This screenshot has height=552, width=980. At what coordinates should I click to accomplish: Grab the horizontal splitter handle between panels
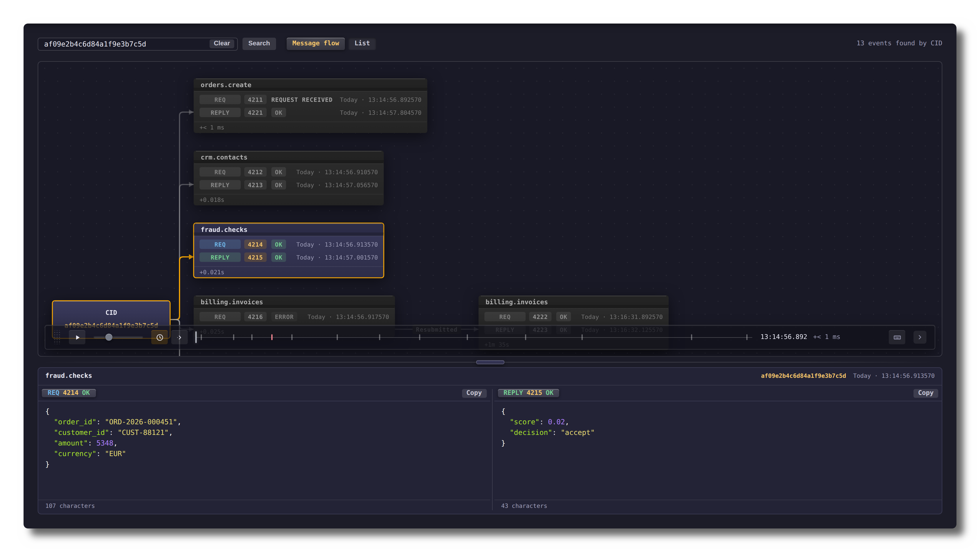click(x=490, y=362)
